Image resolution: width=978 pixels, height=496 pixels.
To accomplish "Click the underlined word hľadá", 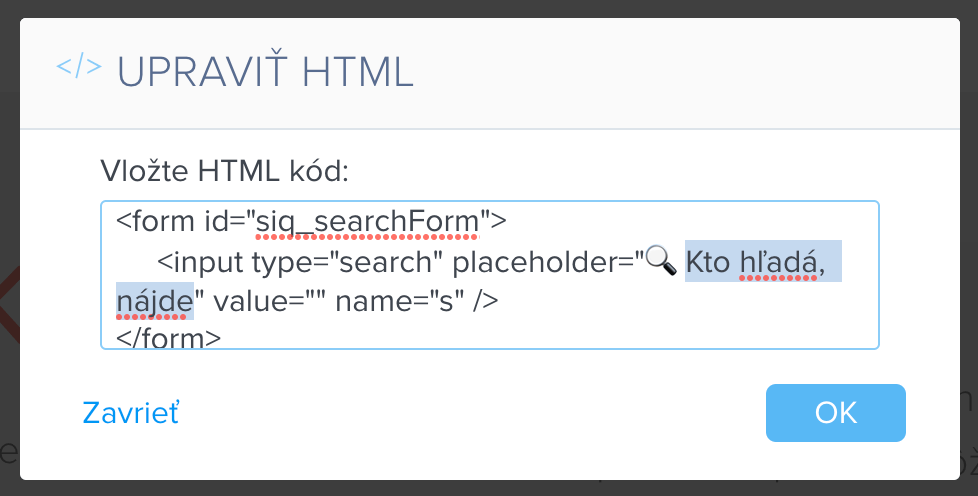I will (778, 262).
